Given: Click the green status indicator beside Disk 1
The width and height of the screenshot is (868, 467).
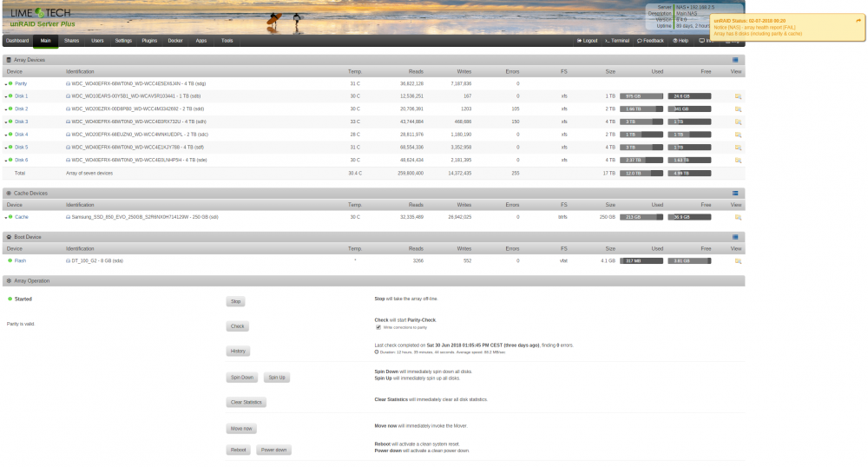Looking at the screenshot, I should tap(10, 95).
